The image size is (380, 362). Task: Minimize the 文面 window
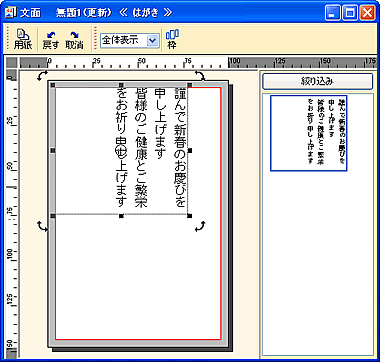[x=332, y=13]
